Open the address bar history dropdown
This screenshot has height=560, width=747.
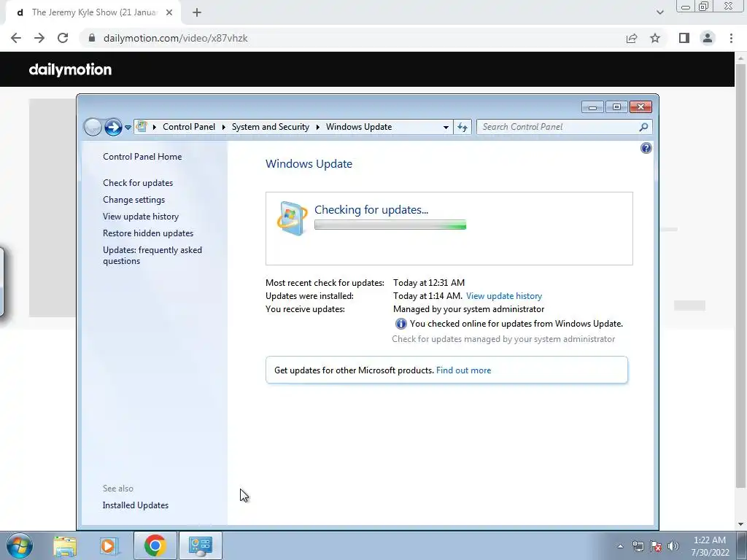click(446, 127)
